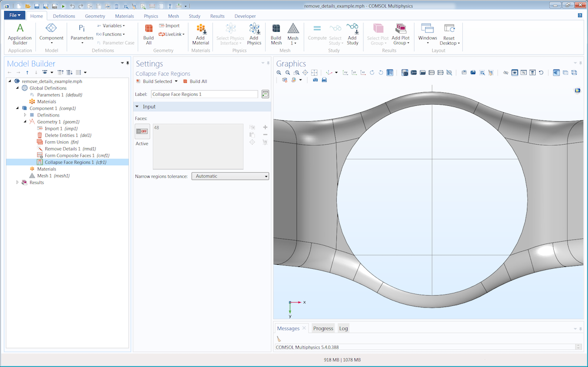Switch to the xy view in Graphics
The width and height of the screenshot is (588, 367).
[x=345, y=73]
